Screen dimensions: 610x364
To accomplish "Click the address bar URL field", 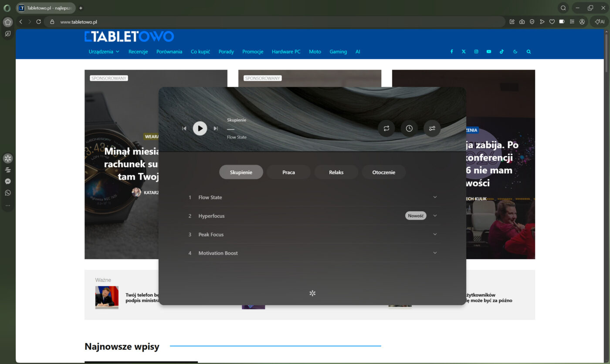I will [x=274, y=22].
